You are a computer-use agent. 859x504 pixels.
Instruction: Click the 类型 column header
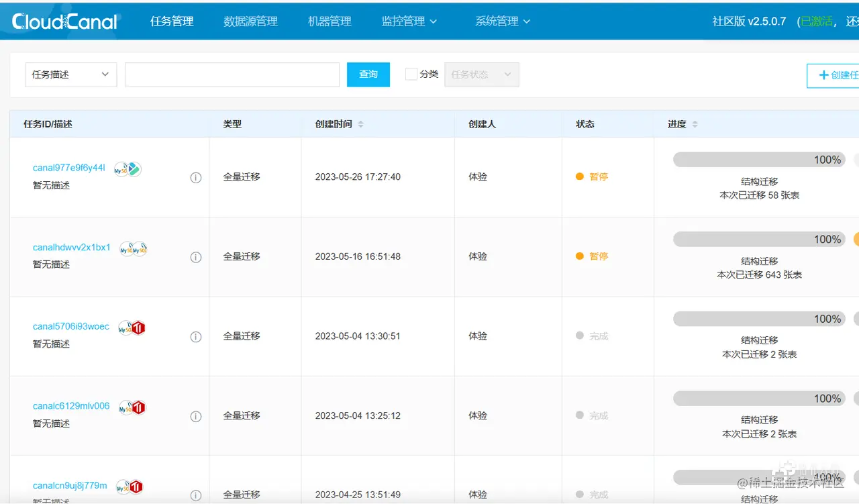pos(232,124)
